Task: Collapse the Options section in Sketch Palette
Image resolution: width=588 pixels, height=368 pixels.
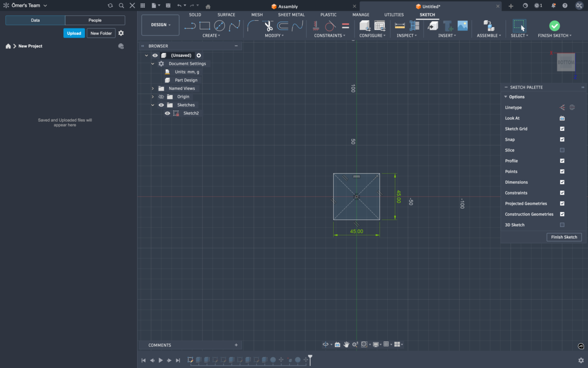Action: (x=505, y=97)
